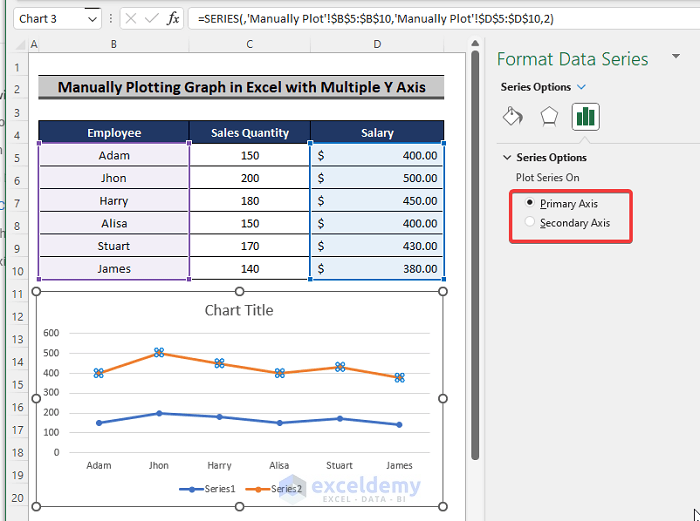Select the Salary header cell
This screenshot has height=521, width=700.
tap(377, 132)
